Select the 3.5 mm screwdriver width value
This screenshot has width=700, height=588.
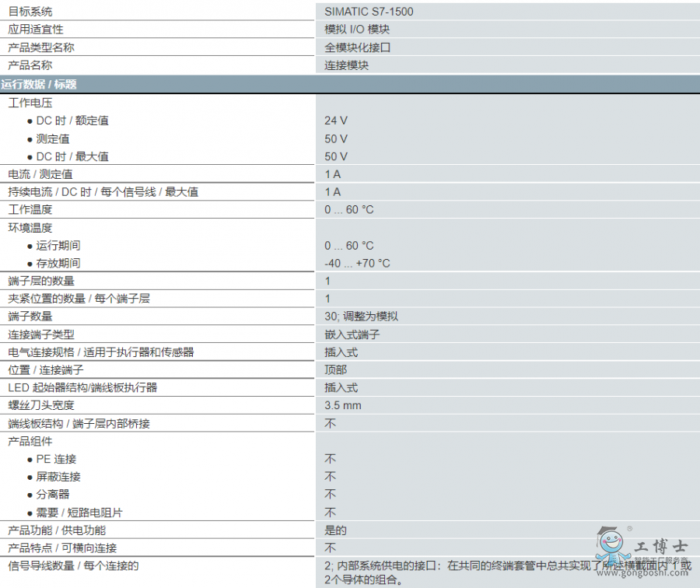click(342, 405)
